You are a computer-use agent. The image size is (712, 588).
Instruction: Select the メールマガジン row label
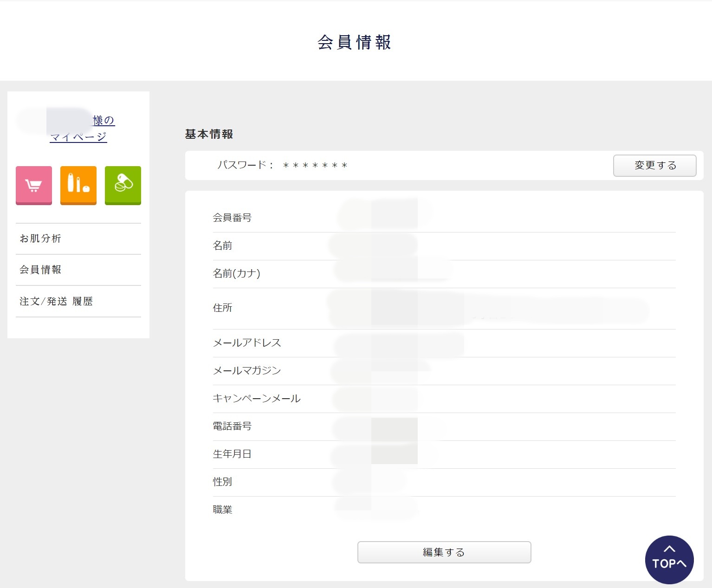(247, 370)
